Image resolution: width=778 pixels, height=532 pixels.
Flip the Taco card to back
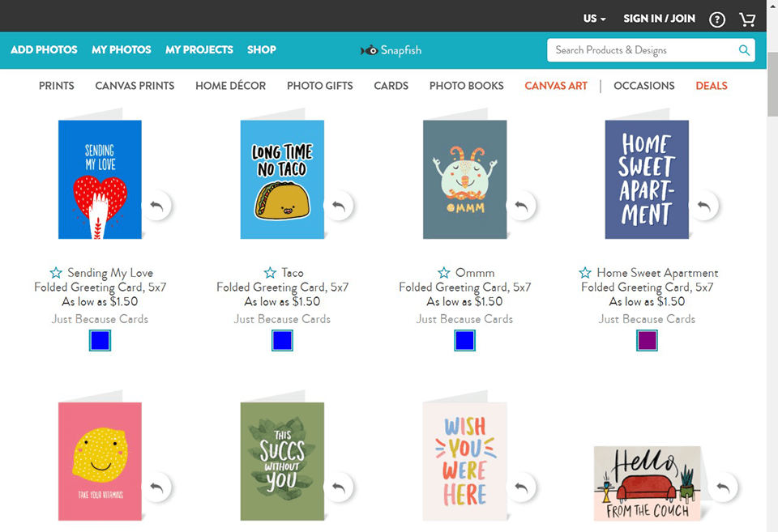coord(339,206)
